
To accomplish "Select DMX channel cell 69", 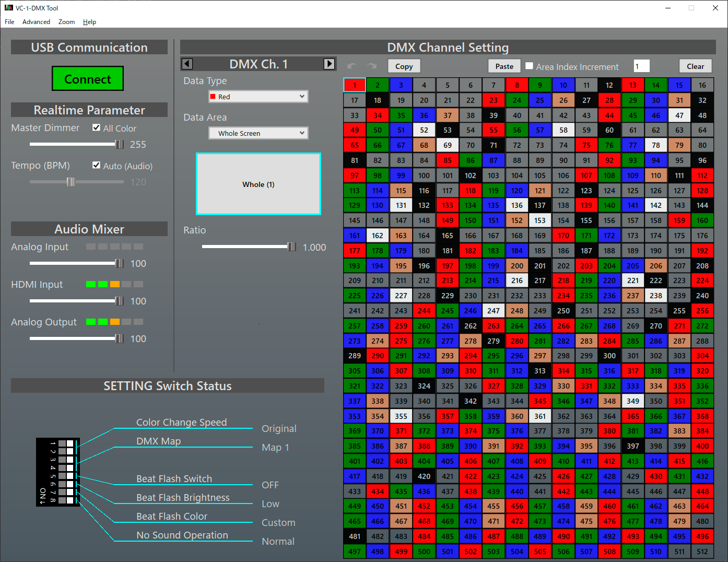I will coord(448,145).
